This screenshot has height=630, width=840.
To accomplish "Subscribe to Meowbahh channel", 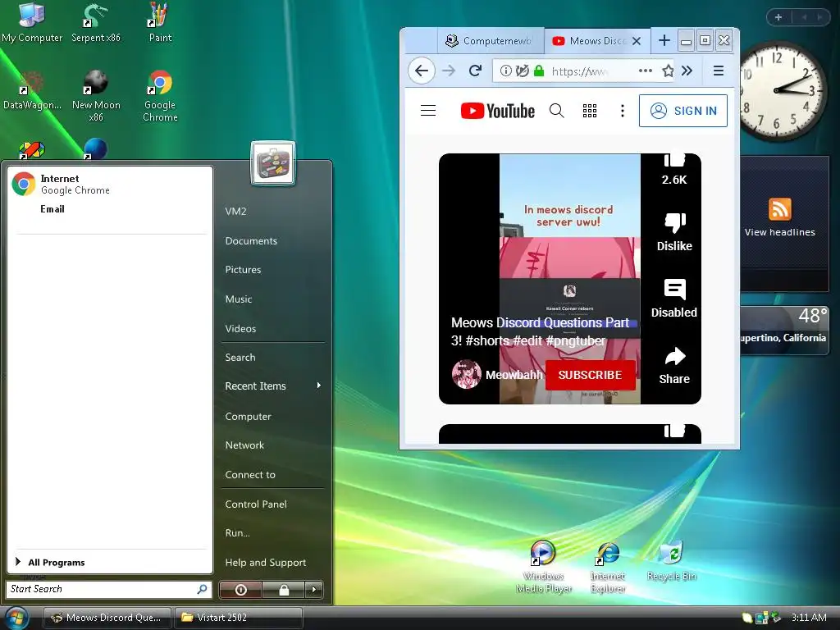I will pyautogui.click(x=591, y=375).
